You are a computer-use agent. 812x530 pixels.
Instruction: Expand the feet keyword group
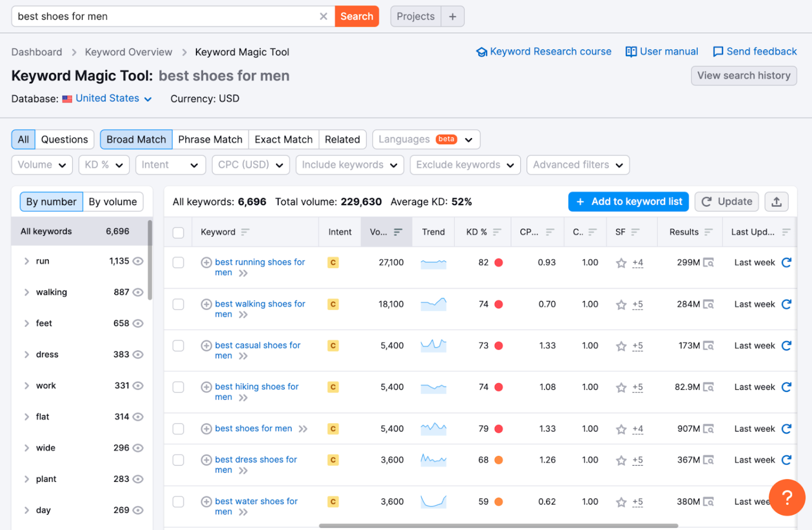26,323
